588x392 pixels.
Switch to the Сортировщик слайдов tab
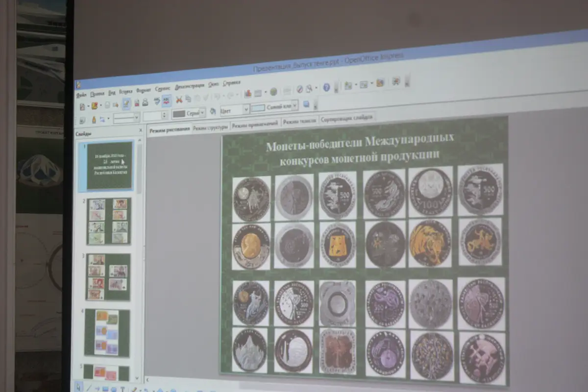point(347,118)
